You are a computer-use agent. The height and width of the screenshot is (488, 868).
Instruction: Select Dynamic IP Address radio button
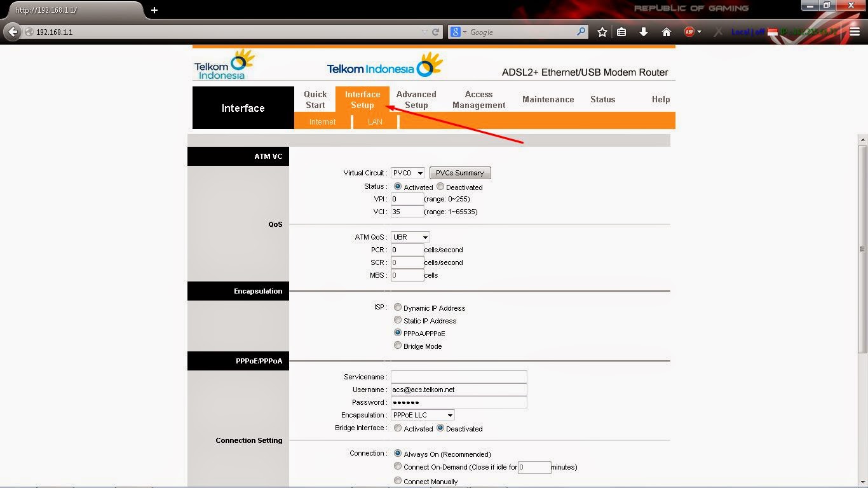(x=398, y=308)
